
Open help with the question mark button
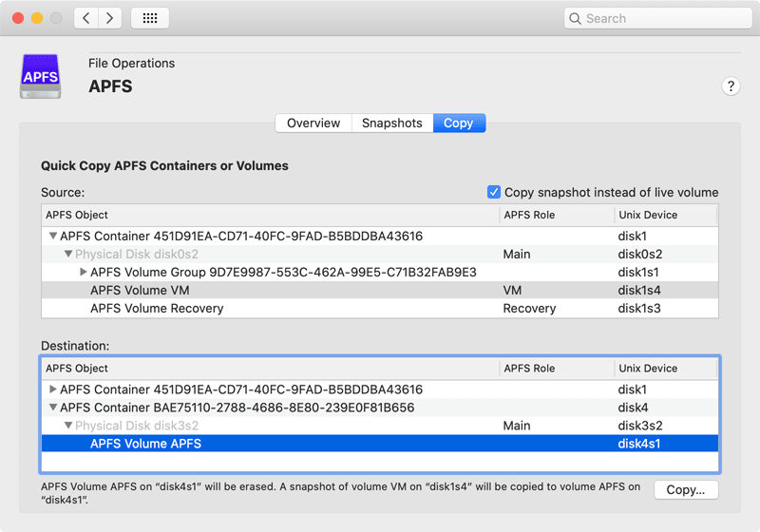pos(731,86)
